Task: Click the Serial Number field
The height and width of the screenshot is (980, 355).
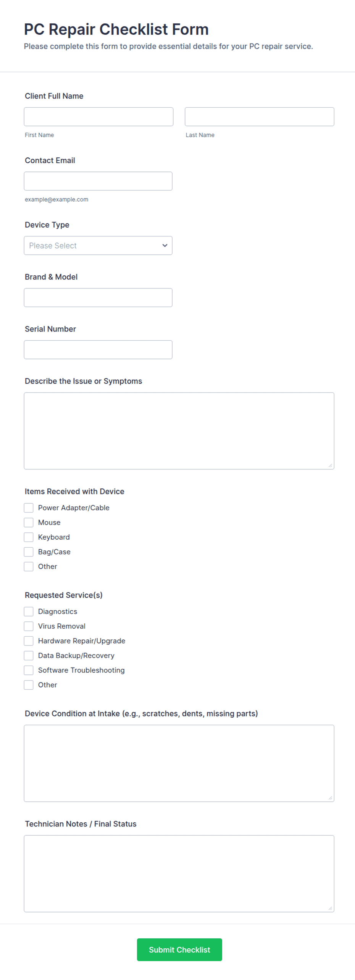Action: click(x=98, y=349)
